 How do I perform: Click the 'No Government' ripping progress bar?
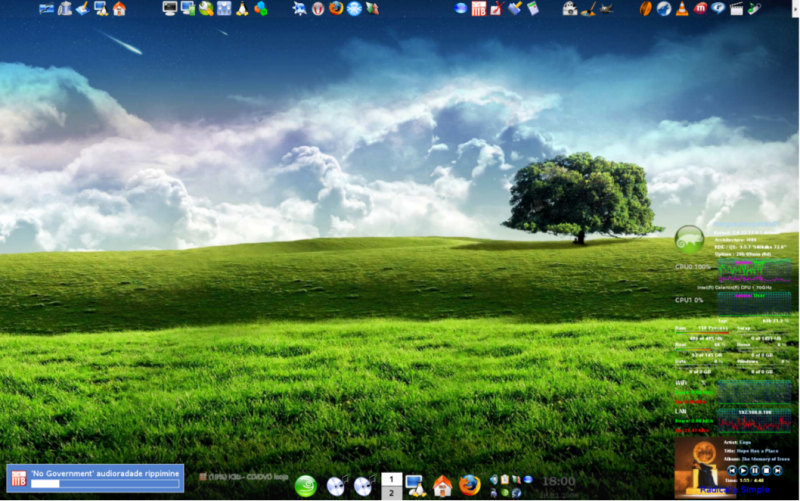click(105, 484)
